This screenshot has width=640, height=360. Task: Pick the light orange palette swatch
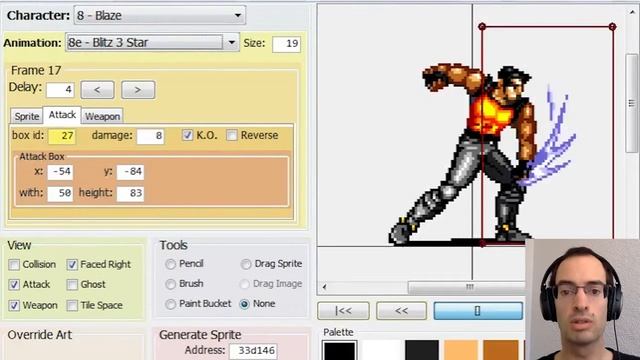(x=461, y=351)
